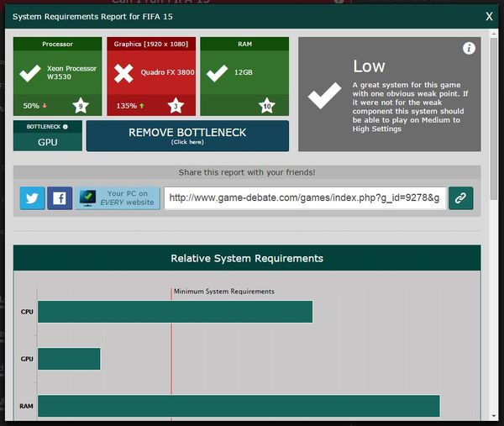Image resolution: width=504 pixels, height=426 pixels.
Task: Click the Bottleneck info icon
Action: [66, 127]
